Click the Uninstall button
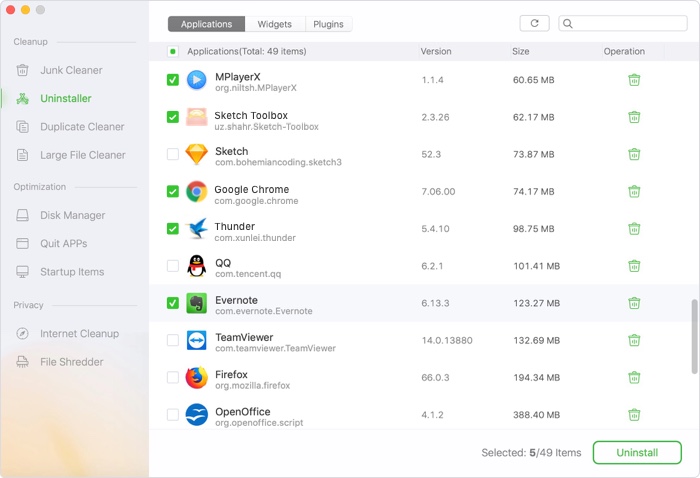Image resolution: width=700 pixels, height=478 pixels. click(x=637, y=453)
